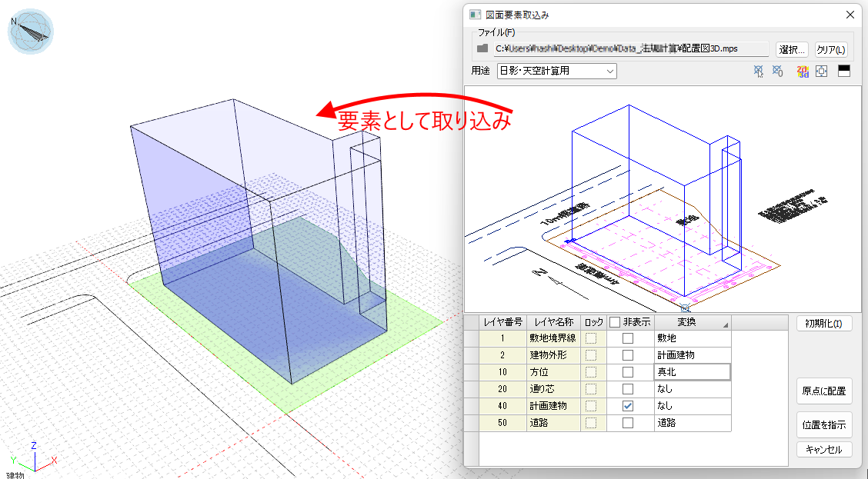The height and width of the screenshot is (479, 868).
Task: Open the 用途 dropdown 日影・天空計算用
Action: click(x=557, y=72)
